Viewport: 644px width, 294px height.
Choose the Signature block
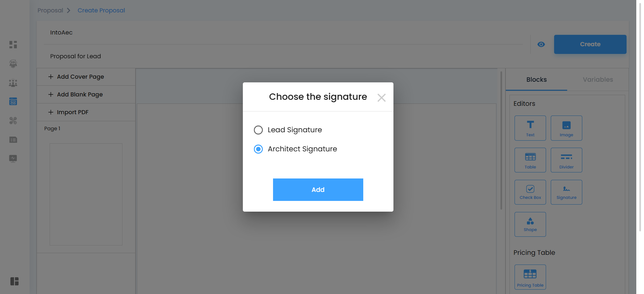point(566,192)
